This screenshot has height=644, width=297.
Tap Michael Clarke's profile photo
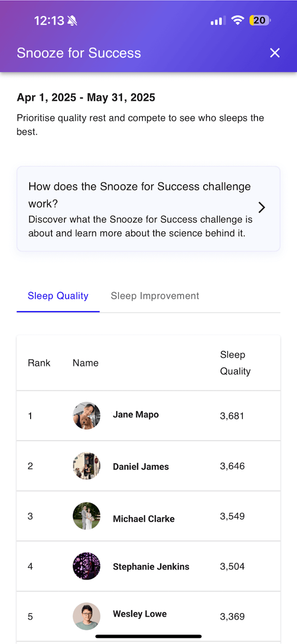pos(87,516)
